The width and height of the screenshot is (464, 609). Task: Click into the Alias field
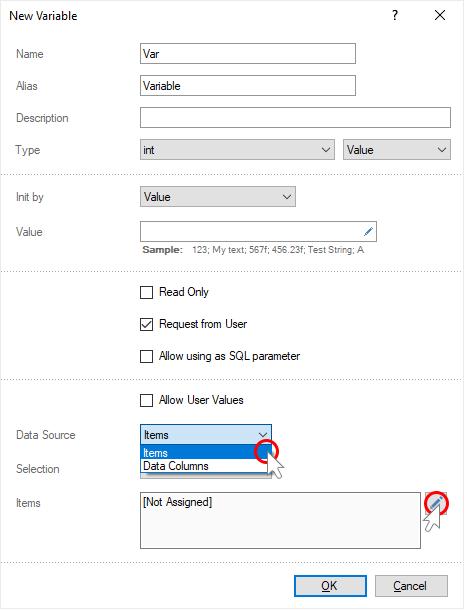[x=248, y=85]
